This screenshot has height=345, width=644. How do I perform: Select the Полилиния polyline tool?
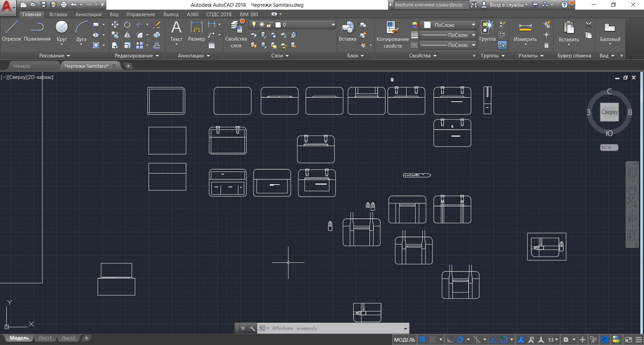click(37, 31)
